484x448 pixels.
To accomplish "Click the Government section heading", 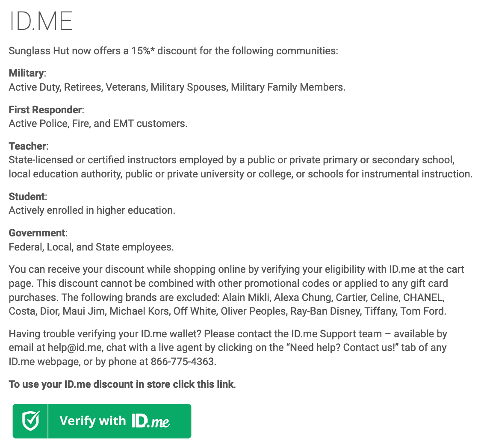I will pos(35,233).
